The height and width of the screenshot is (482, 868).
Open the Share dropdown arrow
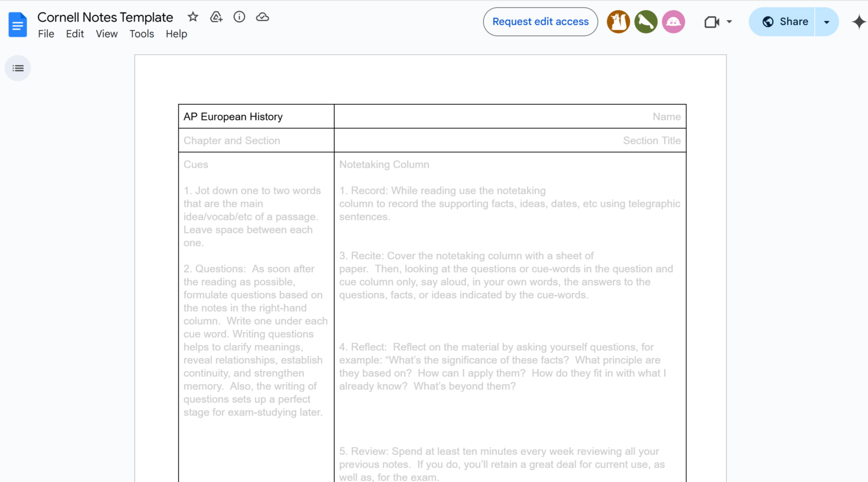(x=826, y=21)
